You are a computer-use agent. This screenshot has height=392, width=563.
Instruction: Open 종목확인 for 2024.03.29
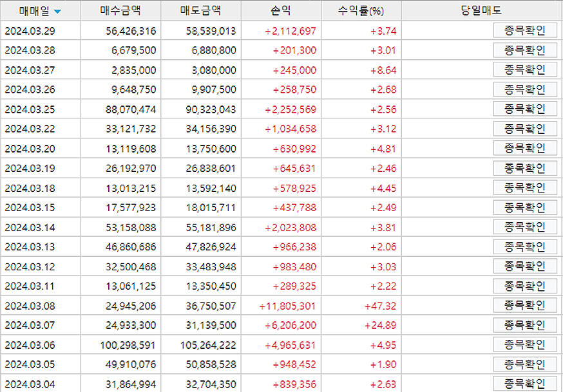[x=525, y=30]
